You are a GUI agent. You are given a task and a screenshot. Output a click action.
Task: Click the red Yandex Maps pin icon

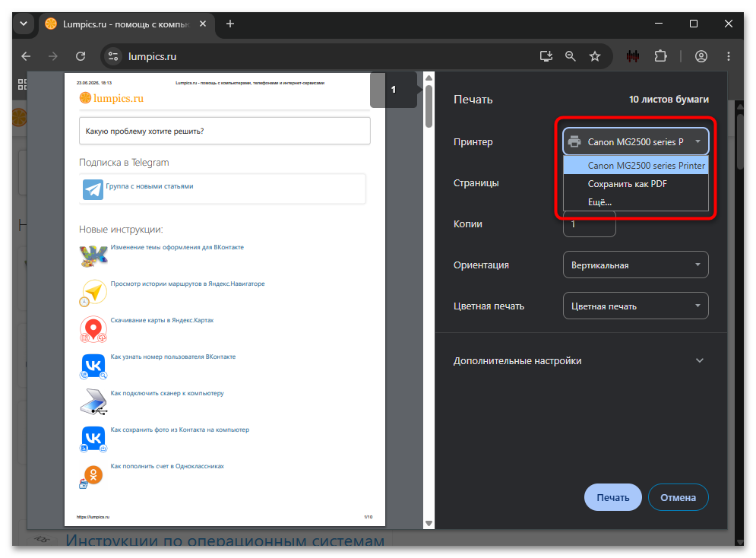93,329
